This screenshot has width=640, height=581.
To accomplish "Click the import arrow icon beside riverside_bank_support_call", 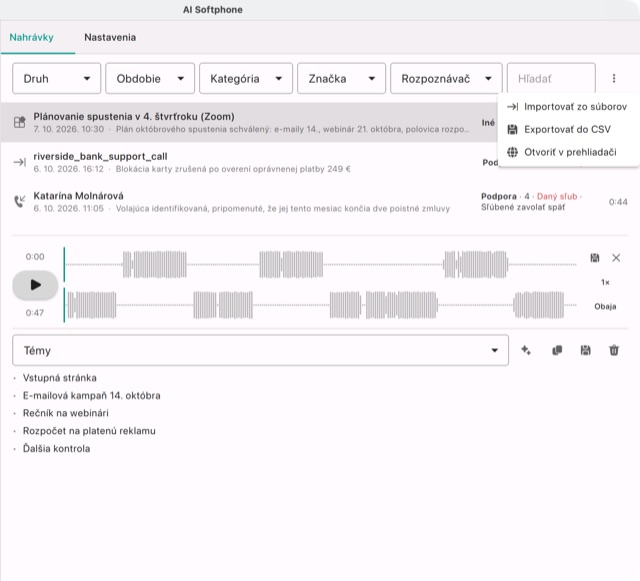I will click(x=20, y=162).
